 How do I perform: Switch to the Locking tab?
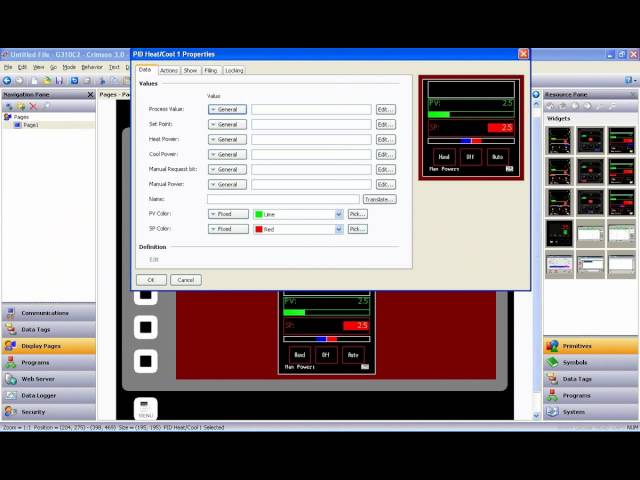point(234,71)
